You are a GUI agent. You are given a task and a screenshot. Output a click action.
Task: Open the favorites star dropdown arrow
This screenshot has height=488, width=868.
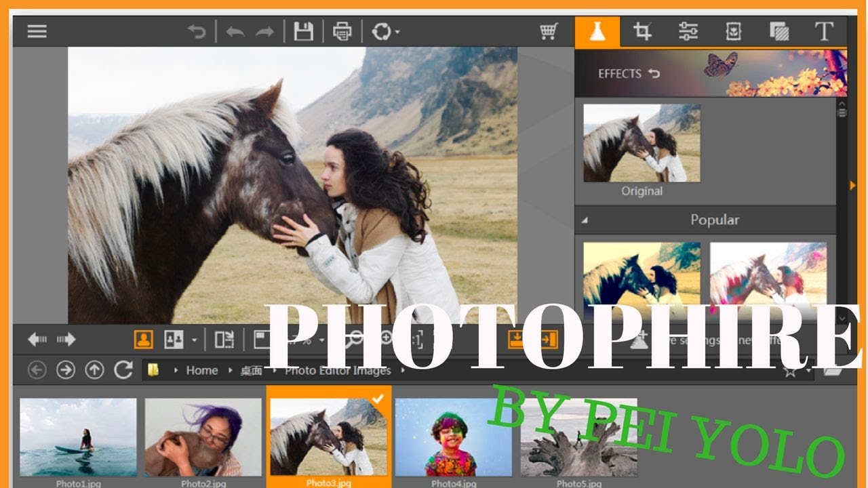point(808,371)
